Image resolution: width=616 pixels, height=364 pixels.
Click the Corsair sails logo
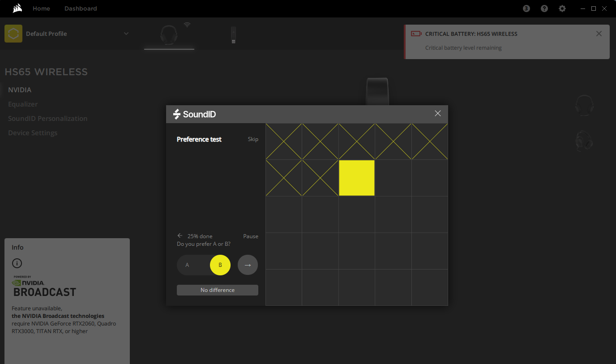17,9
